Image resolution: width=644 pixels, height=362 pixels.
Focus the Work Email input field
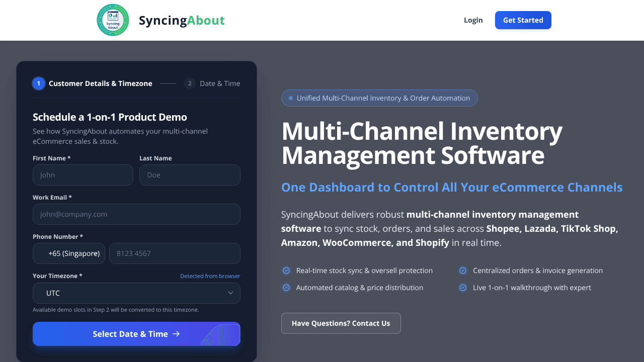pos(136,214)
